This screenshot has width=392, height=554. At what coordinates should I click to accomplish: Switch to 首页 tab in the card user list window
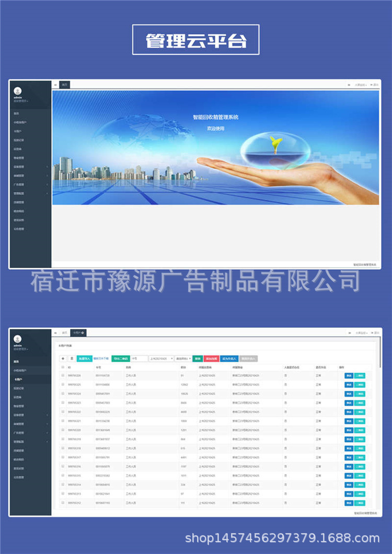coord(64,333)
